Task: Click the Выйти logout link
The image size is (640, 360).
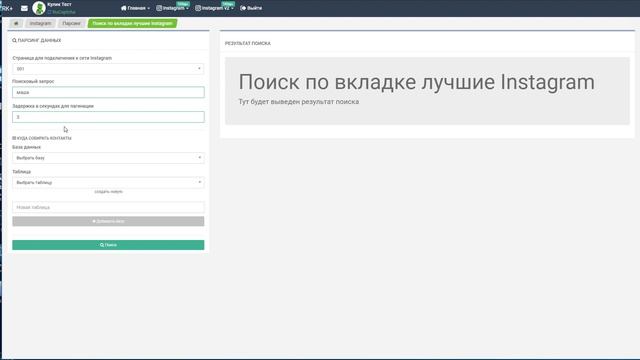Action: [x=251, y=8]
